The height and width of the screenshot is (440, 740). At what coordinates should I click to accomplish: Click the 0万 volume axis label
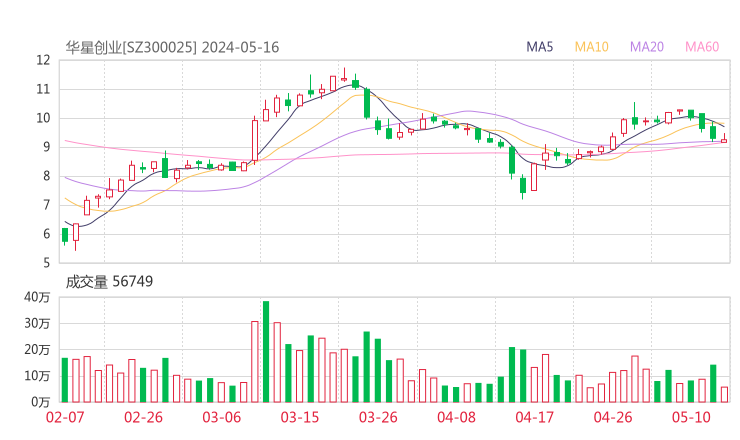40,402
